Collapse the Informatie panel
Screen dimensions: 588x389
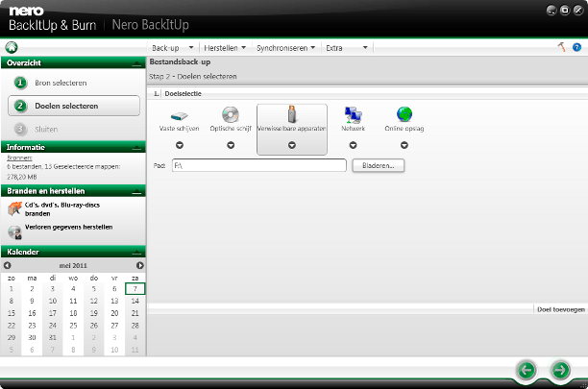tap(136, 148)
